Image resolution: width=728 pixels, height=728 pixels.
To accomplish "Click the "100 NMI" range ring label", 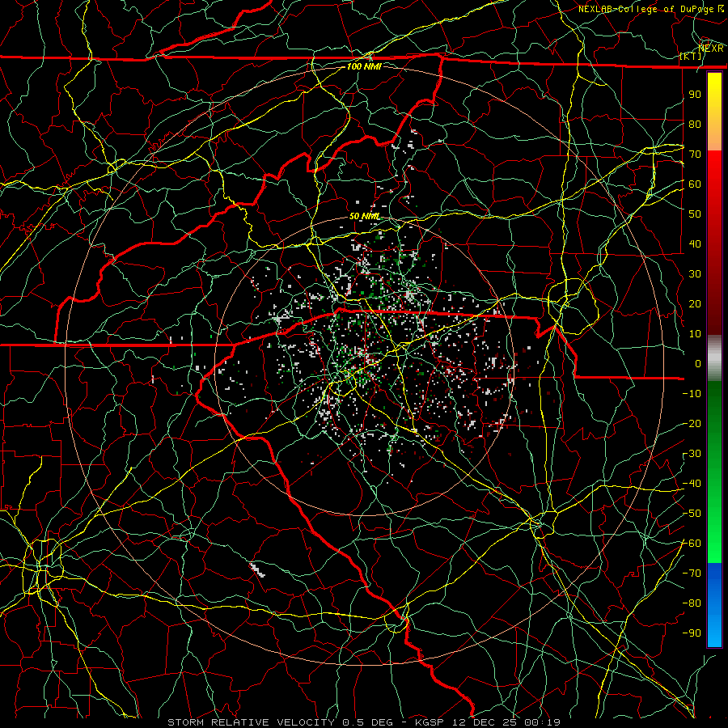I will click(x=364, y=66).
